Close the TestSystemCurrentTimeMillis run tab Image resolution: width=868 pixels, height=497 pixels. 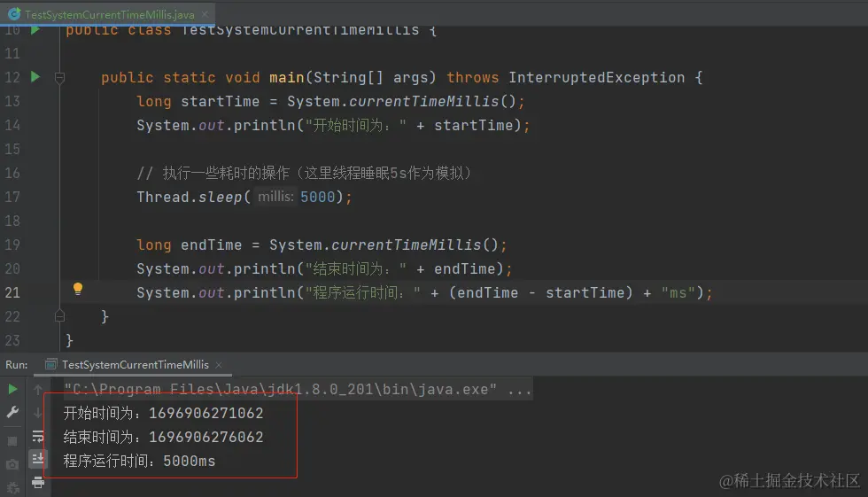tap(219, 365)
